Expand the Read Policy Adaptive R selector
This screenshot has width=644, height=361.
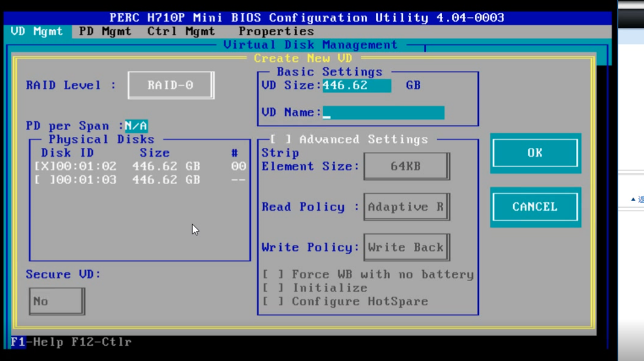point(406,207)
